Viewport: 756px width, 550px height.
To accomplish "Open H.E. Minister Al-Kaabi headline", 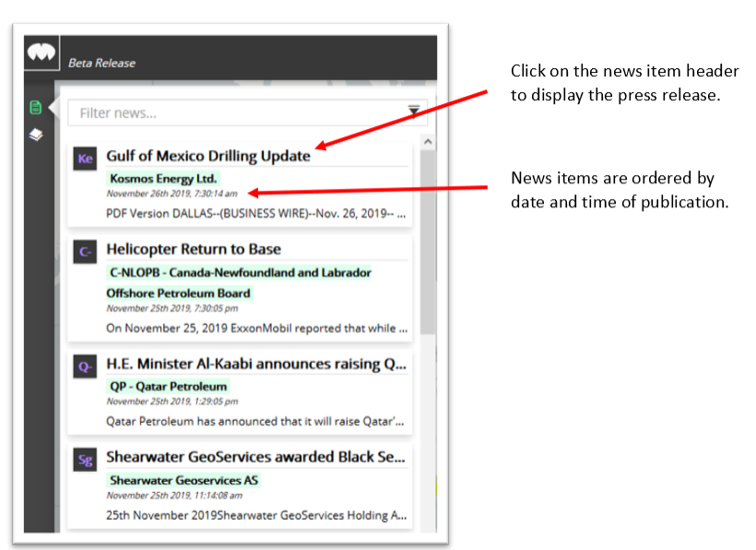I will pos(256,364).
